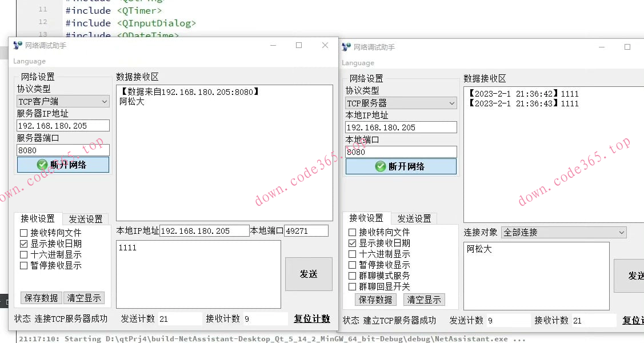644x343 pixels.
Task: Switch to the 发送设置 tab in the server window
Action: pos(415,218)
